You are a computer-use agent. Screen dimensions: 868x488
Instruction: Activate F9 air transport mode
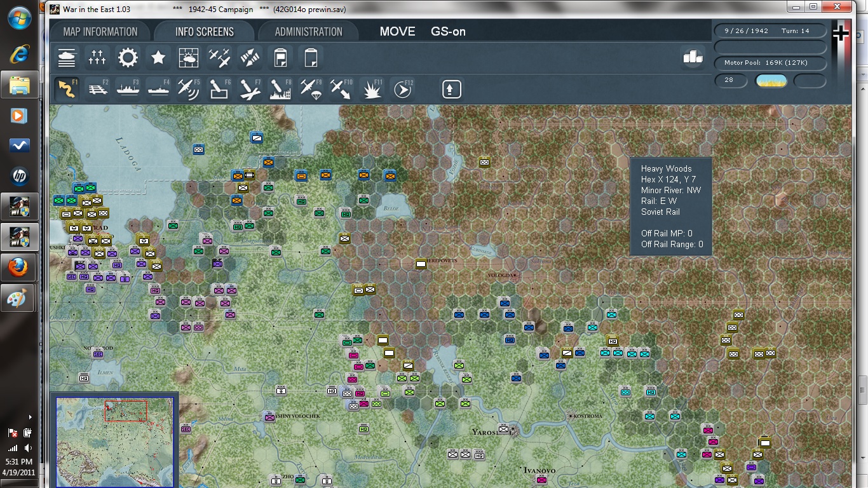click(311, 89)
